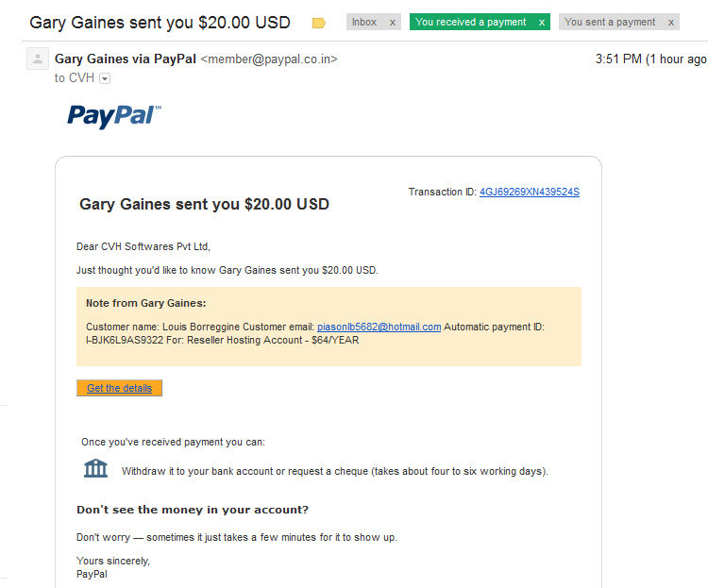Remove 'You received a payment' label
The width and height of the screenshot is (708, 588).
(x=542, y=22)
